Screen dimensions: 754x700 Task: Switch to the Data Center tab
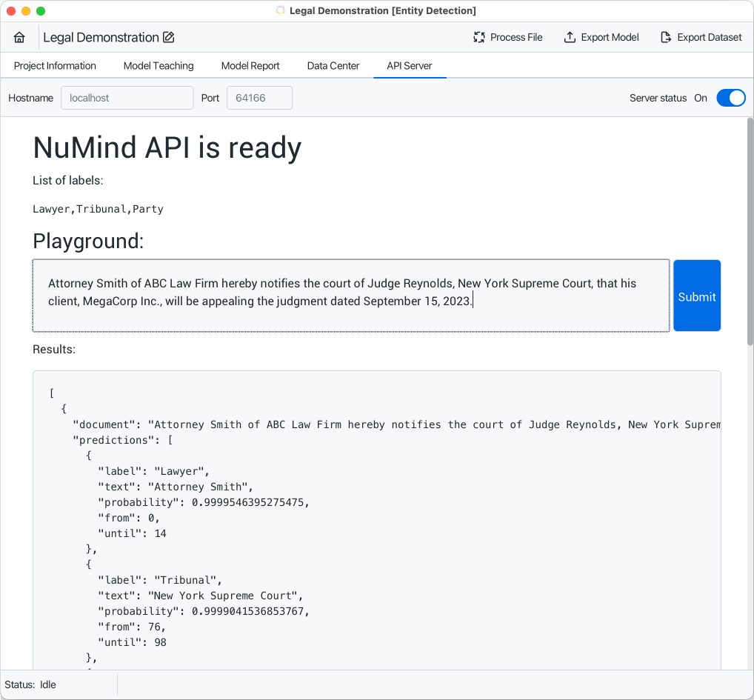pos(333,66)
